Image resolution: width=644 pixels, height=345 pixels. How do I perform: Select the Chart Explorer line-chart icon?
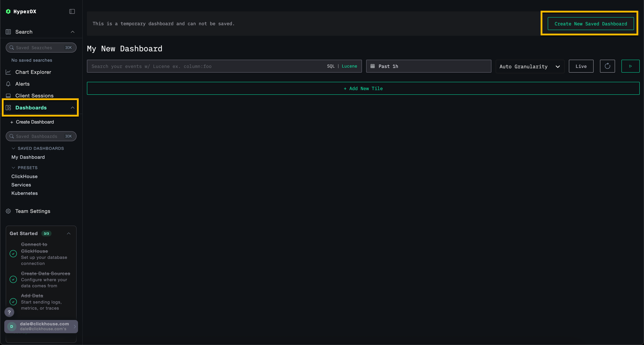[8, 72]
